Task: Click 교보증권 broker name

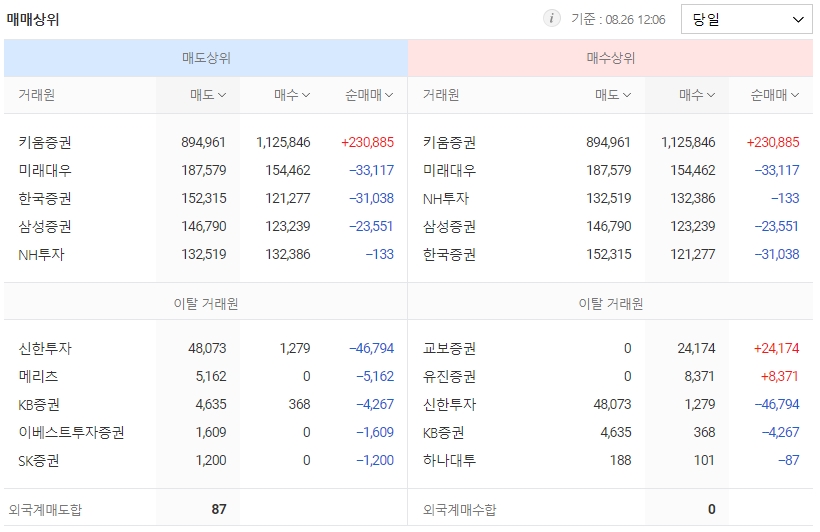Action: pyautogui.click(x=449, y=348)
